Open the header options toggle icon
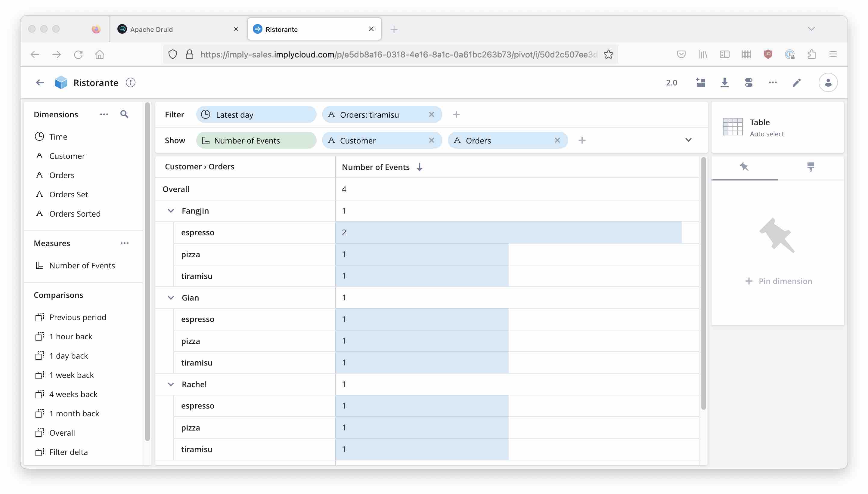The image size is (868, 494). tap(749, 82)
